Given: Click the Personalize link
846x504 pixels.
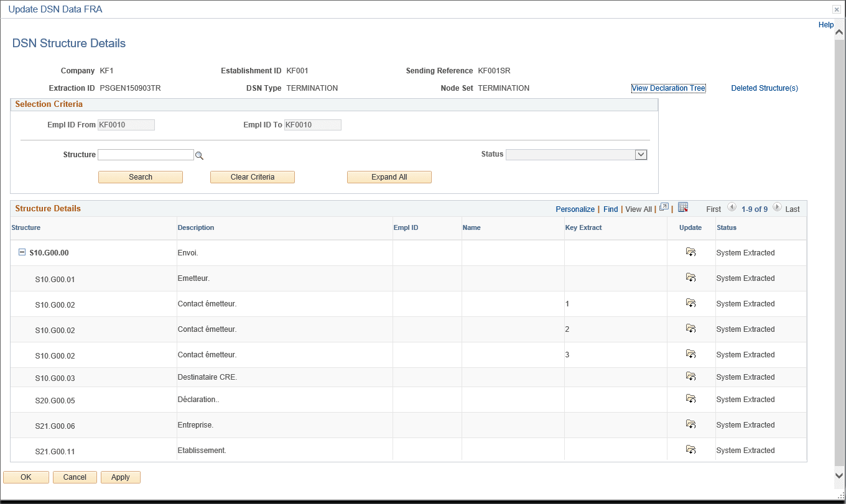Looking at the screenshot, I should [x=575, y=209].
